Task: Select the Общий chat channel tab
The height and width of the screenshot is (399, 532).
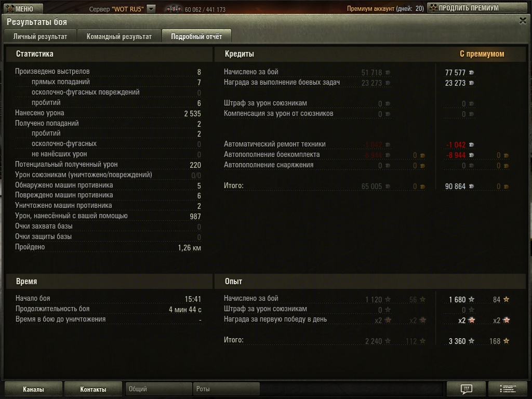Action: click(158, 389)
